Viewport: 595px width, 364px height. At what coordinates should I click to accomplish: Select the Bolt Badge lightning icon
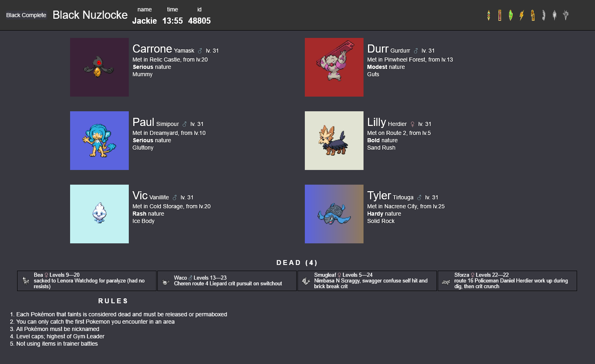click(522, 15)
